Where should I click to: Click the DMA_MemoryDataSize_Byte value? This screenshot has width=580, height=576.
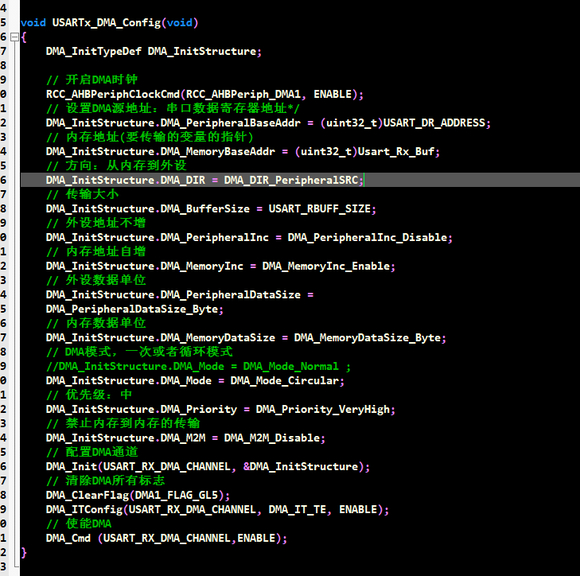[x=368, y=337]
